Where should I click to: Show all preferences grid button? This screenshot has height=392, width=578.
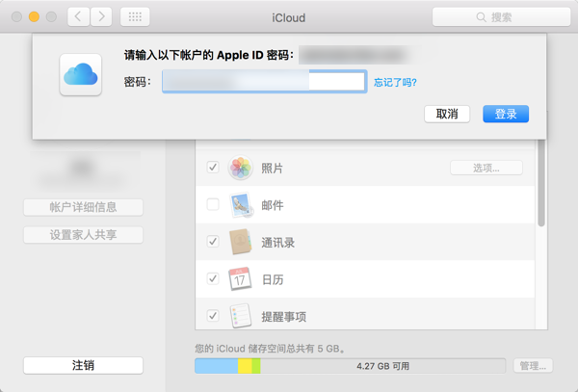[x=134, y=17]
